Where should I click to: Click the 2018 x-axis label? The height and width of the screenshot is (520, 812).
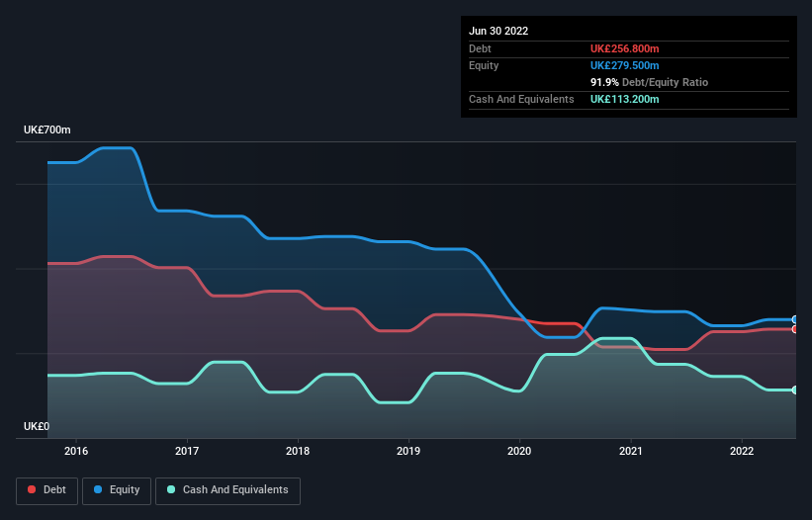tap(298, 451)
